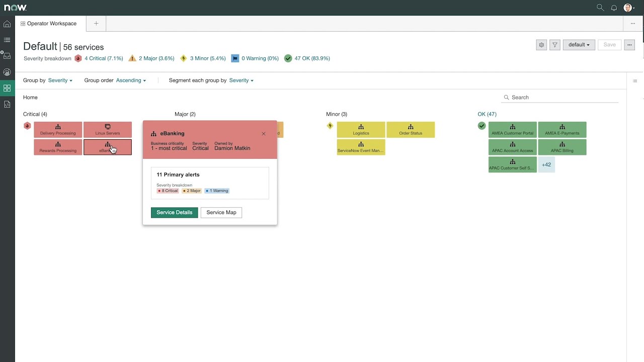Open more actions menu beside Save

click(x=629, y=45)
